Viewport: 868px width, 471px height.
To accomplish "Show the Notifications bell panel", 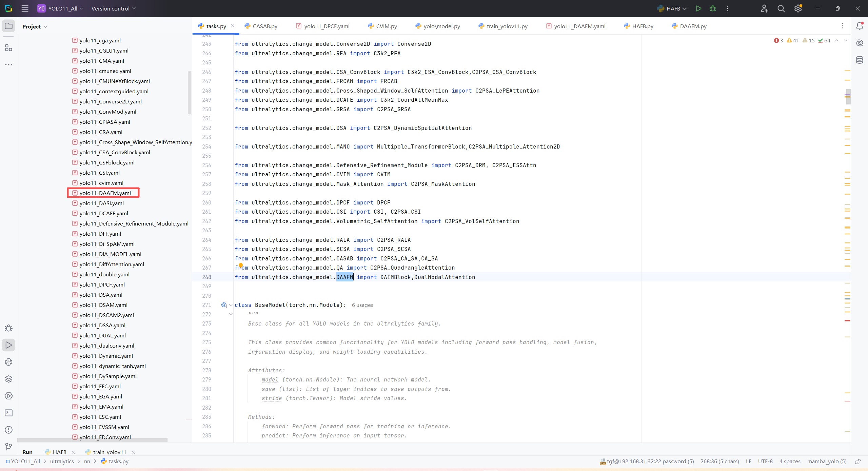I will 860,26.
